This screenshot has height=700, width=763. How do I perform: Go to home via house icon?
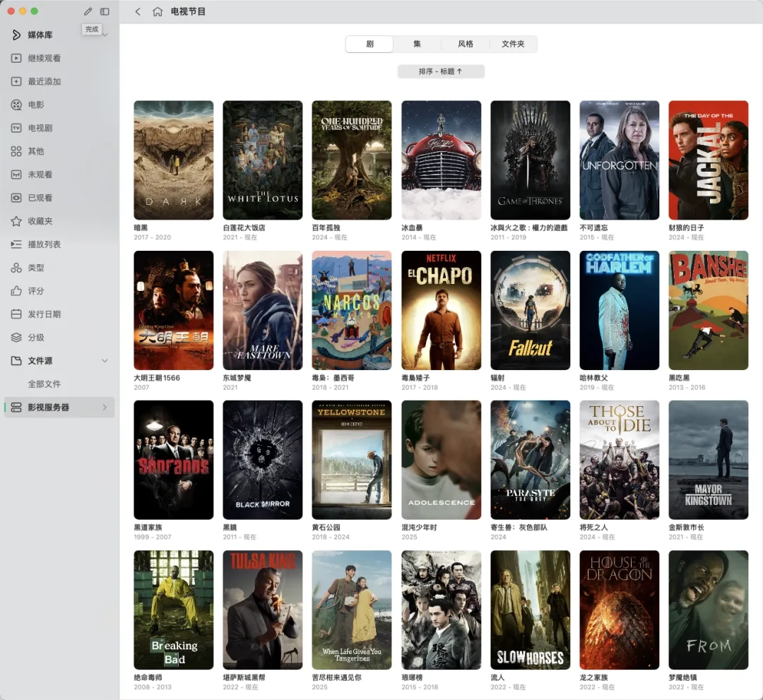157,11
